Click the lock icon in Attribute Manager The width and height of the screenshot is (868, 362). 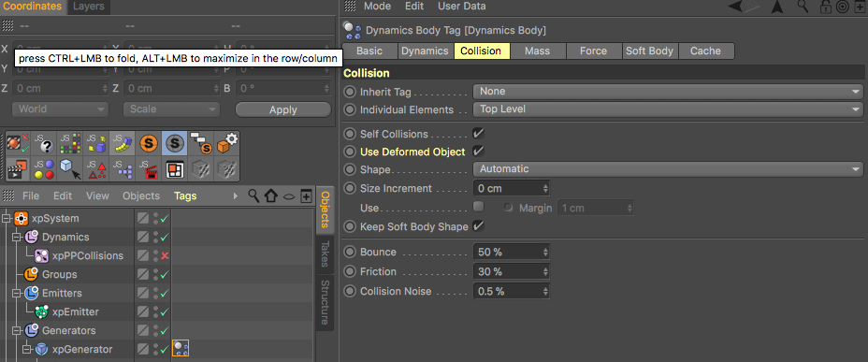point(825,7)
